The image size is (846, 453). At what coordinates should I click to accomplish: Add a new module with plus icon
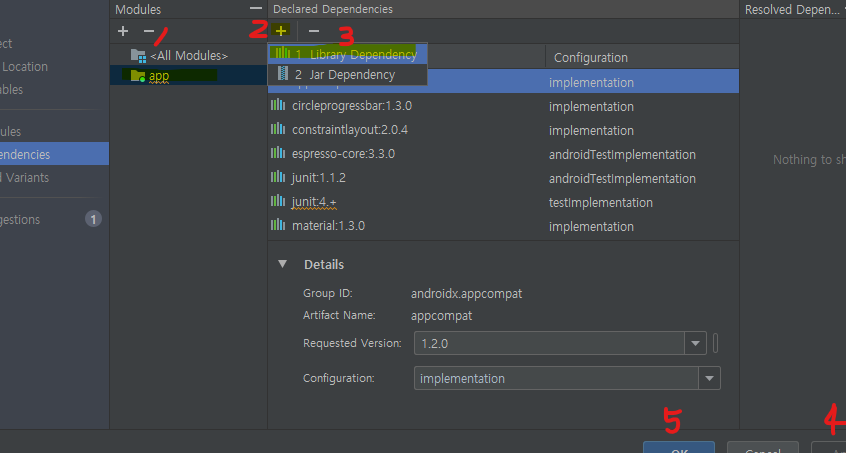[x=123, y=31]
